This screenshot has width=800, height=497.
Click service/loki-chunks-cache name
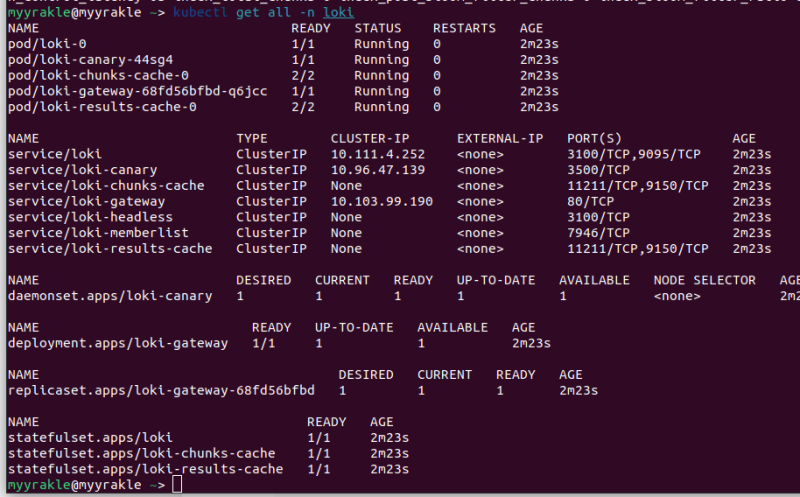(106, 186)
